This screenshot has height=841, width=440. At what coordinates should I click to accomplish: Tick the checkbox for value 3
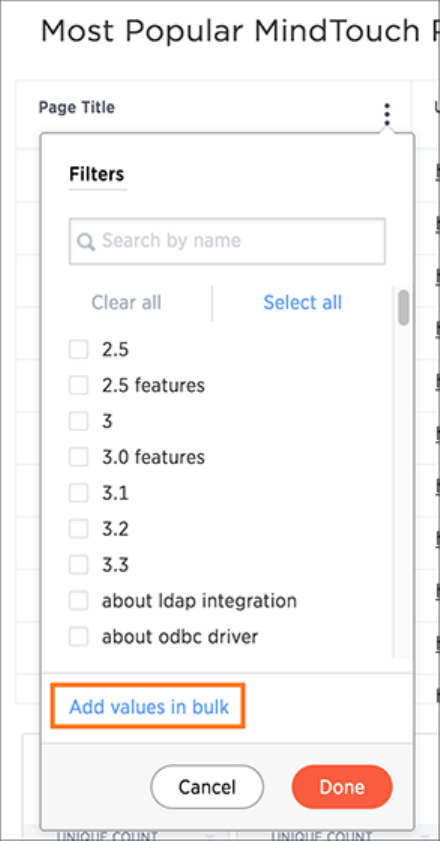(78, 421)
